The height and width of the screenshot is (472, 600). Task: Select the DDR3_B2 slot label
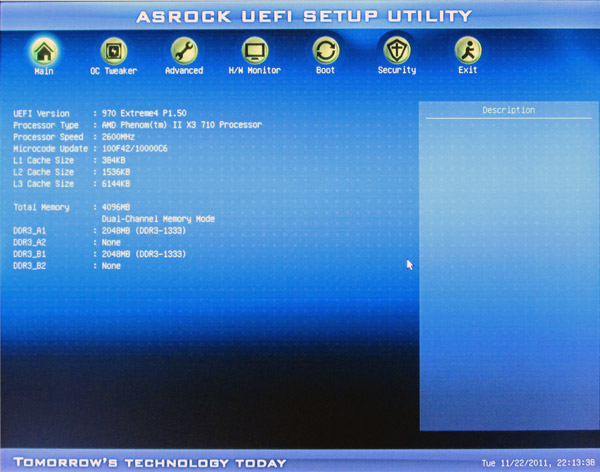tap(29, 266)
